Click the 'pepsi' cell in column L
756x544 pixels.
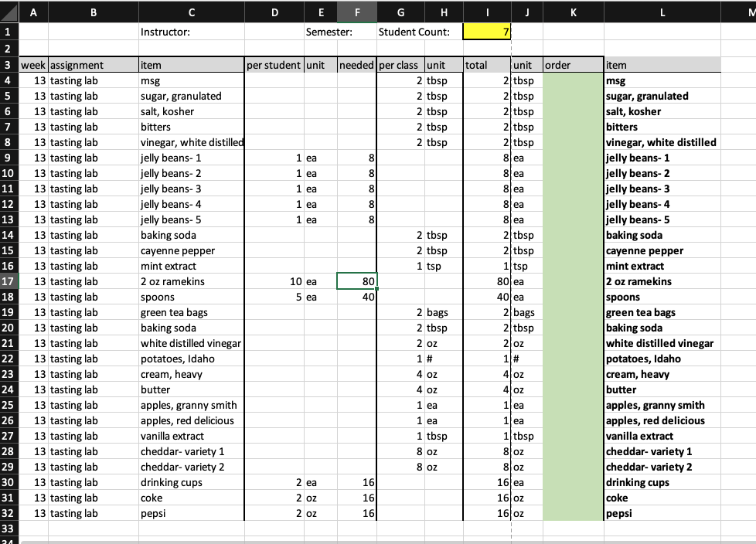pos(662,513)
